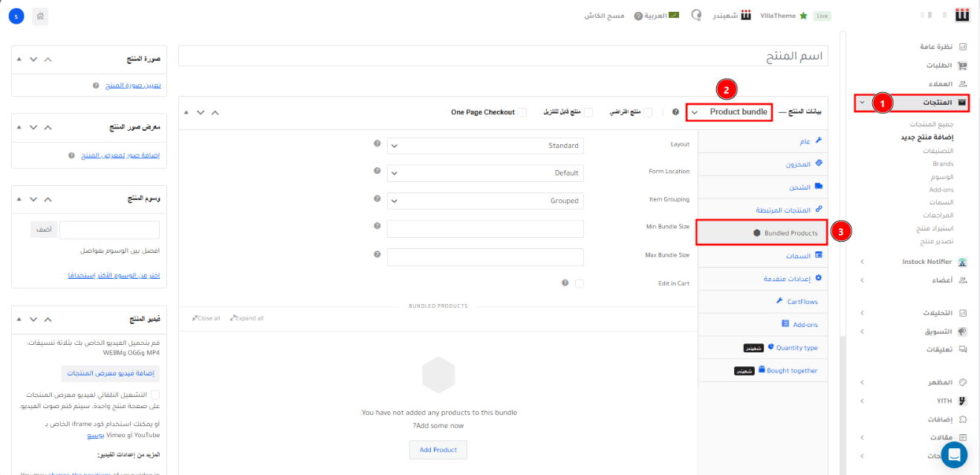Toggle the Edit in Cart checkbox
This screenshot has height=475, width=980.
tap(580, 283)
